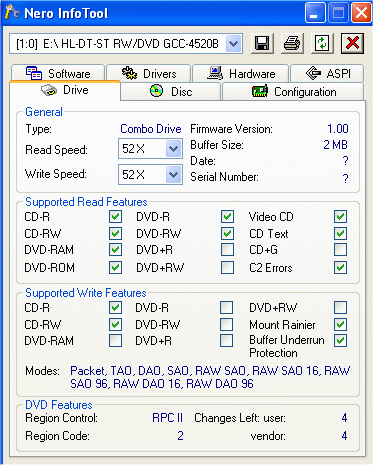Toggle DVD-ROM read checkbox
373x465 pixels.
[x=115, y=267]
